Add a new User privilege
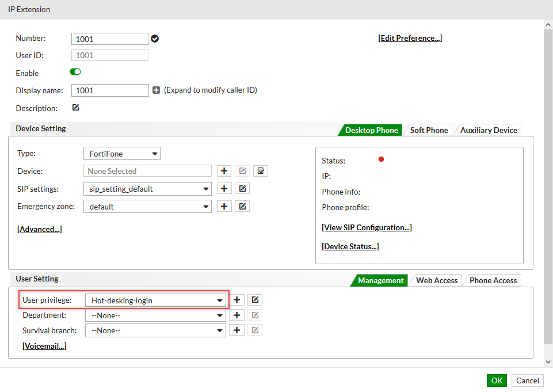Screen dimensions: 553x392 (x=237, y=300)
